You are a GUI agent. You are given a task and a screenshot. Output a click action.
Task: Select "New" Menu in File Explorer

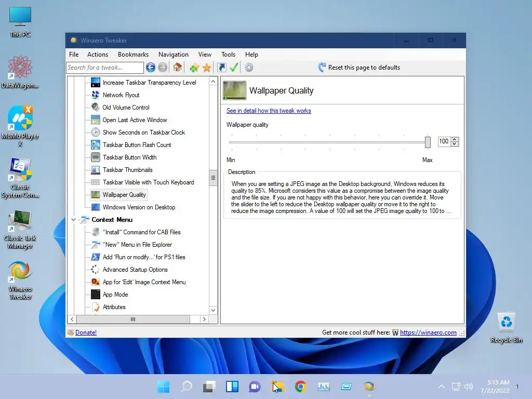[x=137, y=245]
